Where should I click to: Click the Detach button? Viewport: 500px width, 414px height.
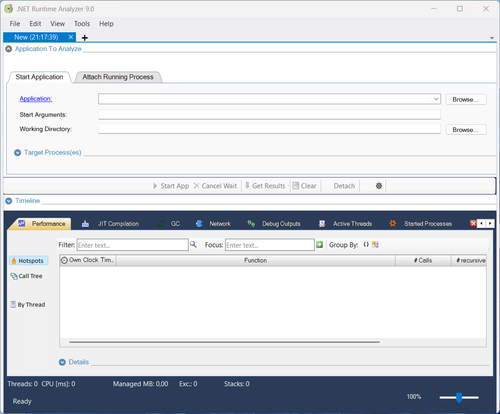click(x=344, y=186)
